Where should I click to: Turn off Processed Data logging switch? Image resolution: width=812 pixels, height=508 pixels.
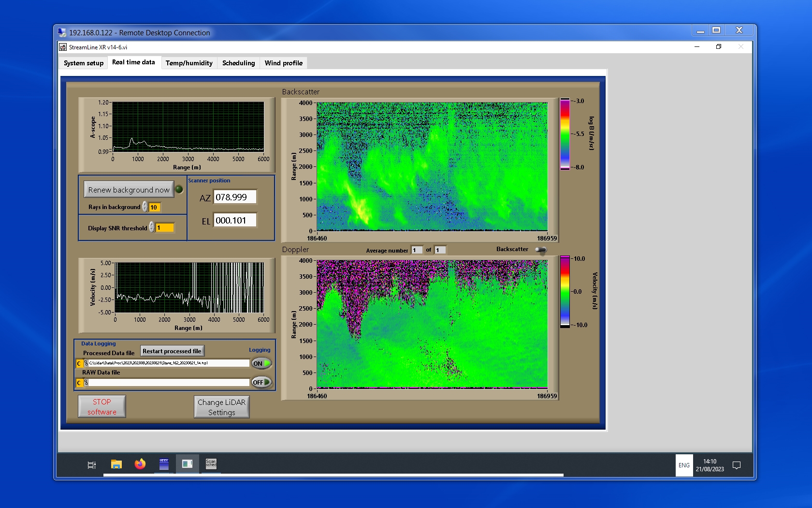(261, 363)
